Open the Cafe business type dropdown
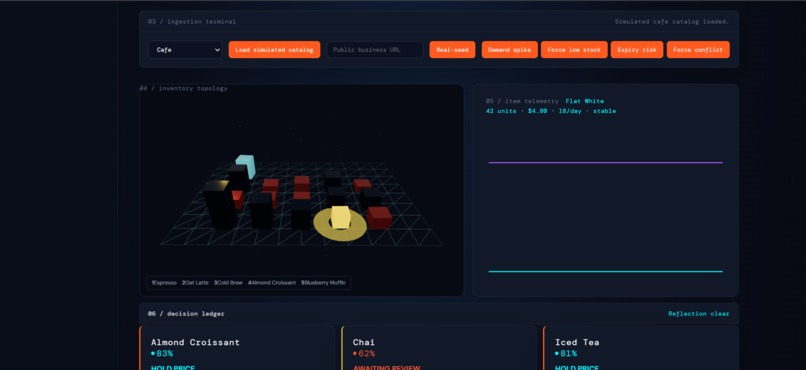 (185, 50)
